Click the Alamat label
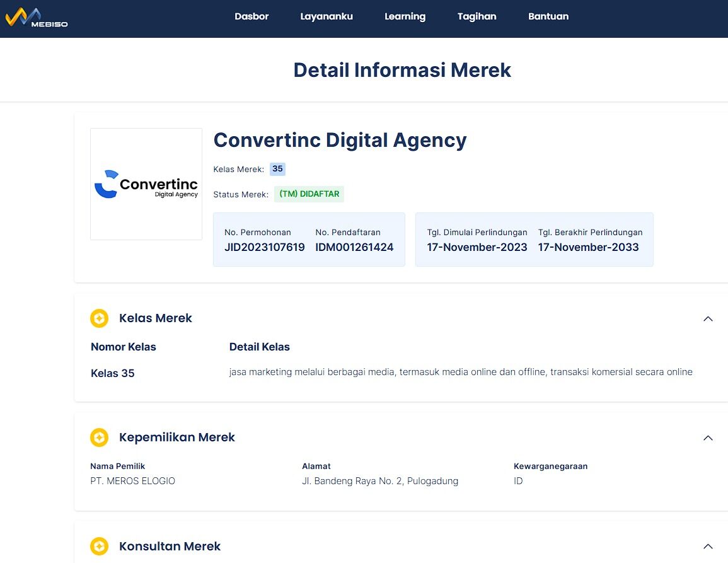The height and width of the screenshot is (563, 728). [x=316, y=466]
